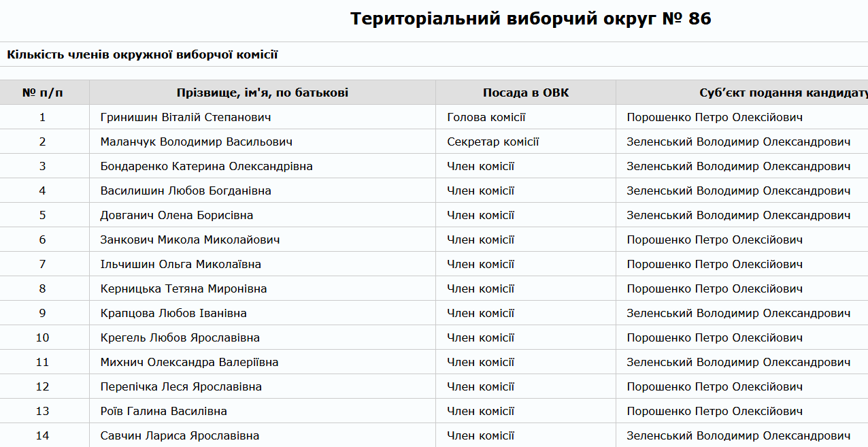Click the name Довганич Олена Борисівна

(176, 216)
